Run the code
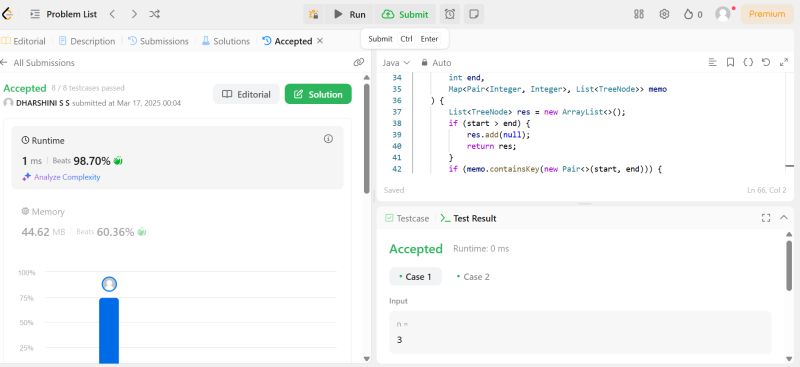This screenshot has width=800, height=367. (349, 14)
